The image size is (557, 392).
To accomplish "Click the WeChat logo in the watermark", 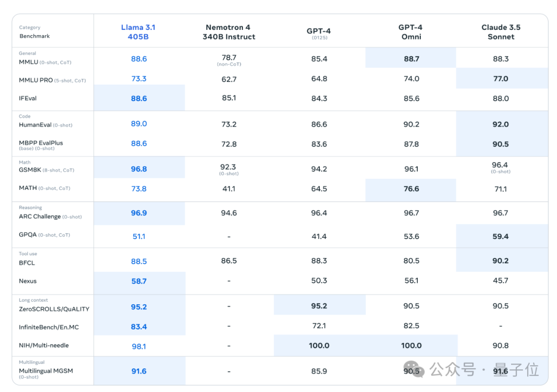I will (414, 369).
